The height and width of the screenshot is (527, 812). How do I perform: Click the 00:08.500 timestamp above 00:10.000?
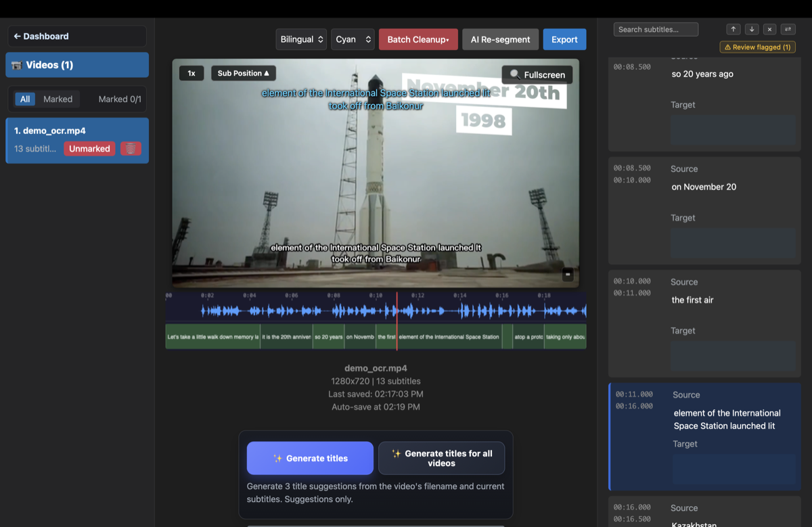point(632,168)
